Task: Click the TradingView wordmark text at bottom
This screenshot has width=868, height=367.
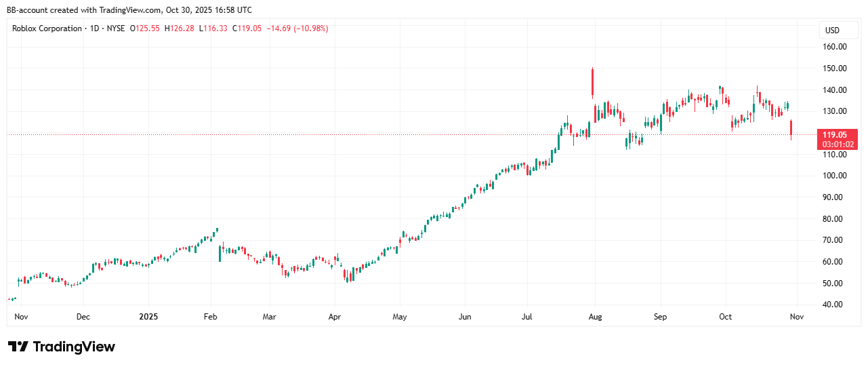Action: (x=74, y=347)
